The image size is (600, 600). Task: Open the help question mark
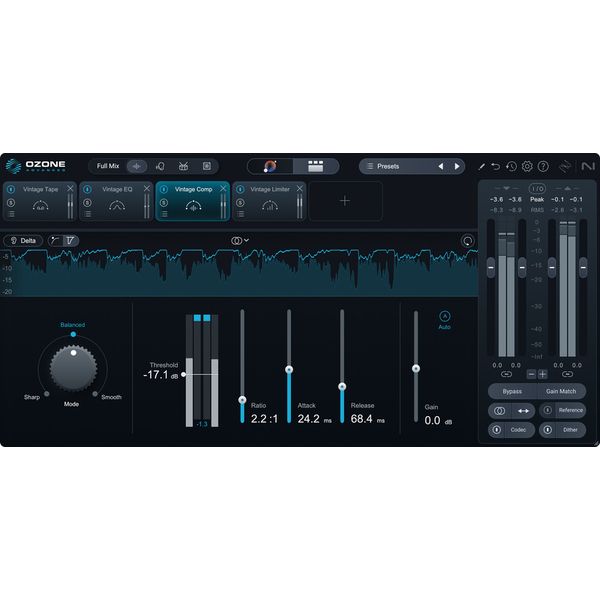point(543,166)
